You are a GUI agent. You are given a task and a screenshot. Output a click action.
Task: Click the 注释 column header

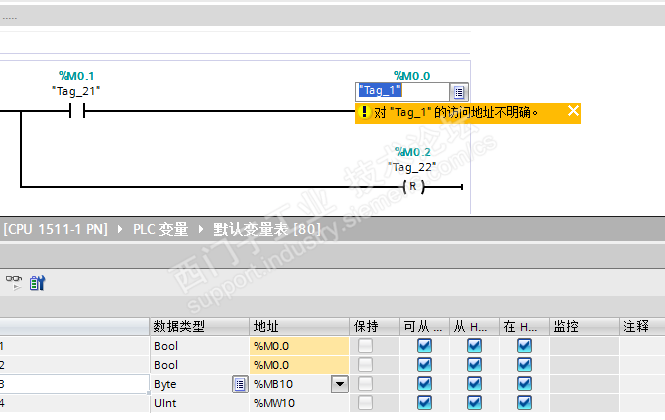coord(642,326)
